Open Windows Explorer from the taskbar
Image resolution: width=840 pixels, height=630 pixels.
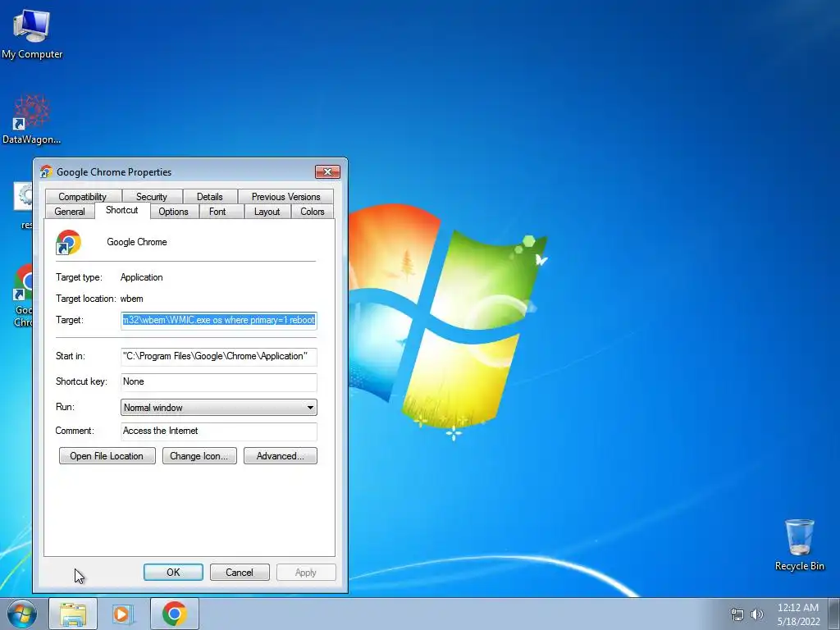coord(73,614)
